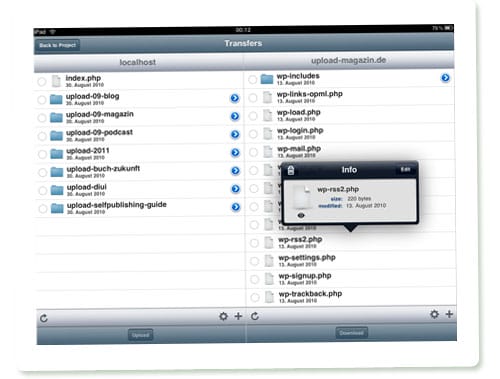Select the localhost pane header

138,62
